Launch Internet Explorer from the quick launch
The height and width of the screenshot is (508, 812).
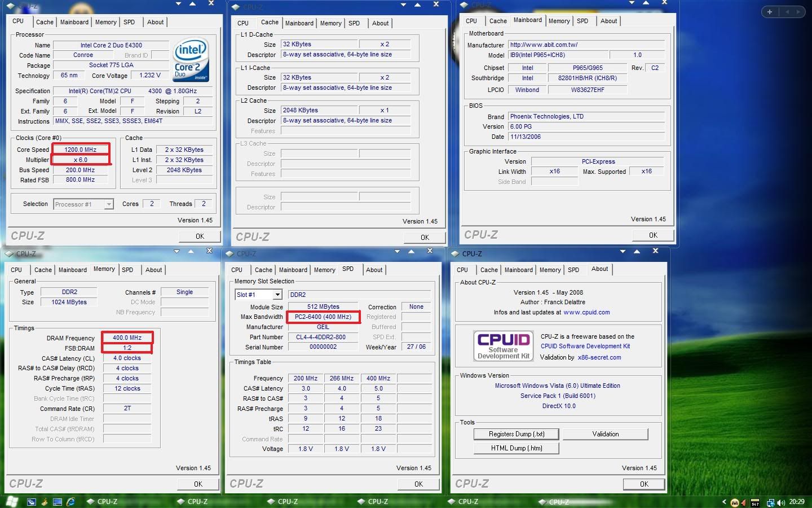70,502
